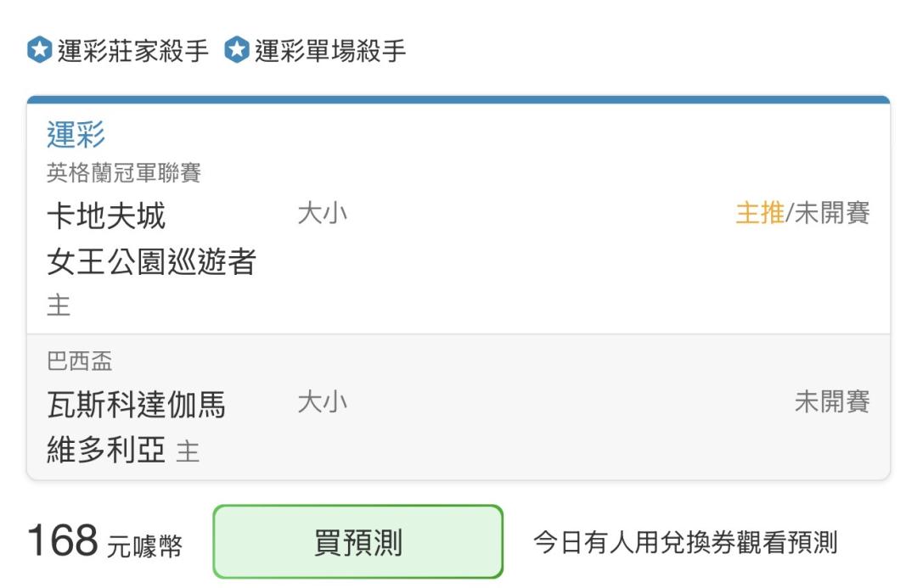Open the 運彩單場殺手 title label
Image resolution: width=917 pixels, height=588 pixels.
[x=329, y=51]
